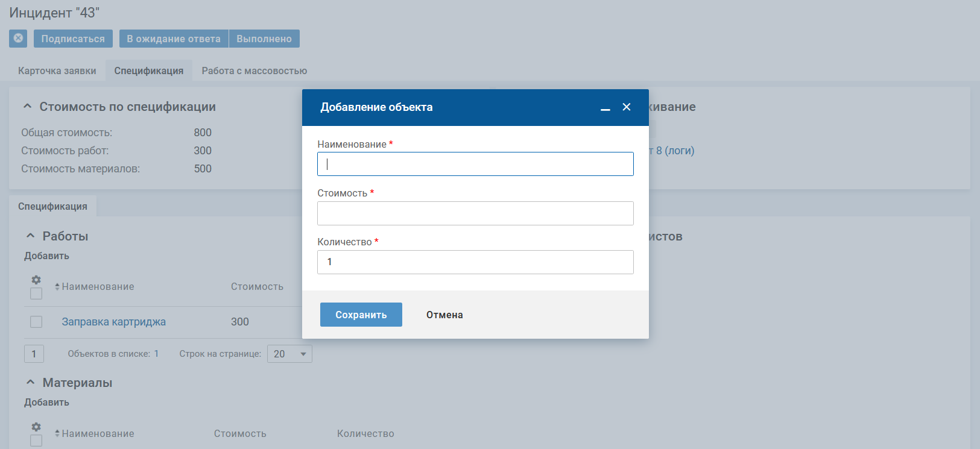The height and width of the screenshot is (449, 980).
Task: Click the round X icon near Подписаться
Action: tap(18, 39)
